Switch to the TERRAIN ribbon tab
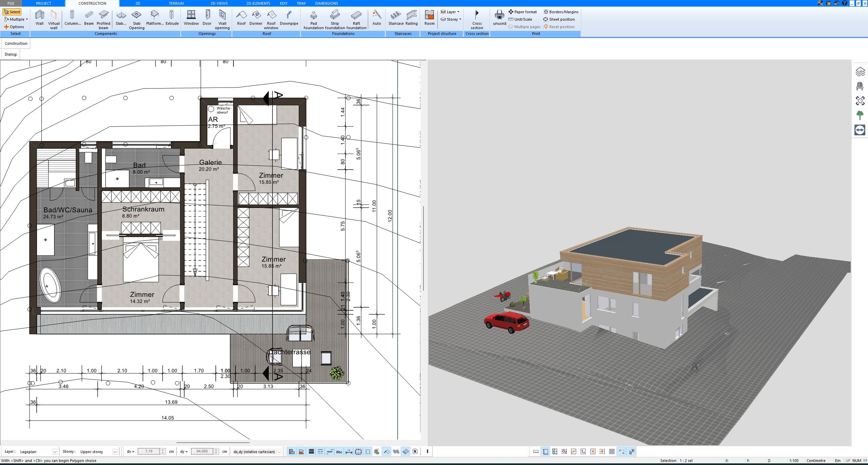Screen dimensions: 868x465 [x=175, y=3]
